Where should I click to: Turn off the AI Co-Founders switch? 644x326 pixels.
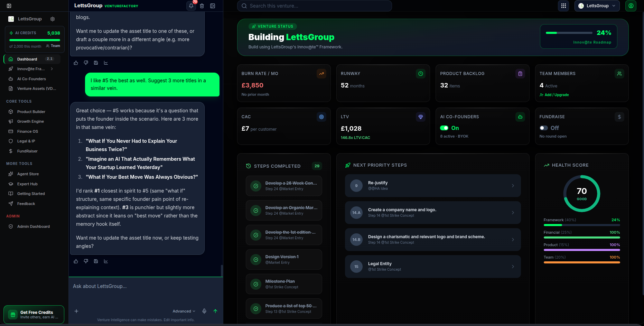click(x=444, y=128)
